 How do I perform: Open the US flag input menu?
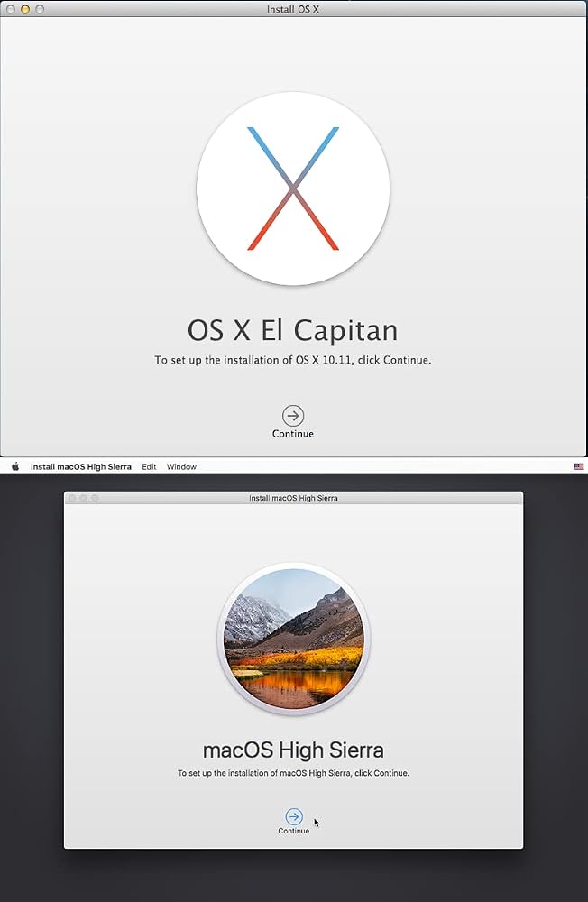coord(579,466)
